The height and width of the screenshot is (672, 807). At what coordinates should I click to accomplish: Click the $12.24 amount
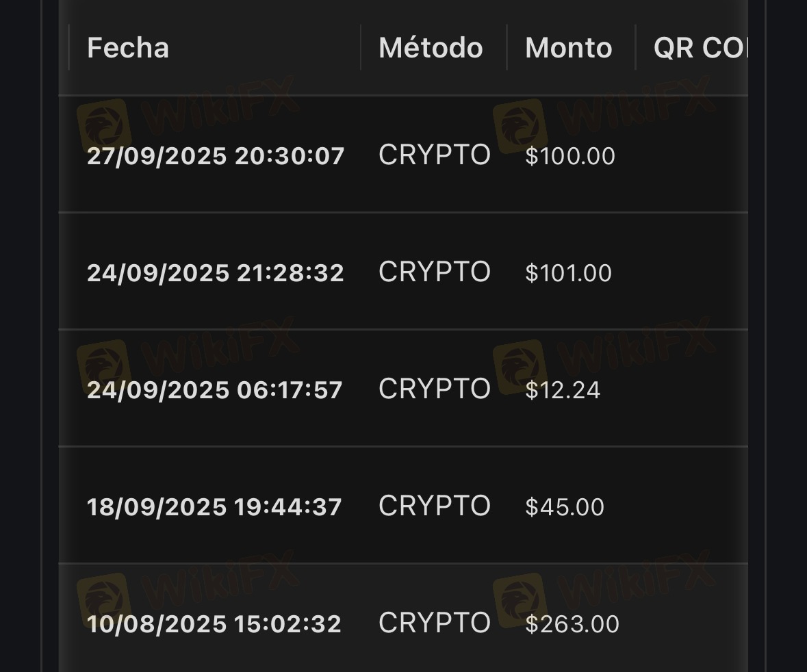pos(563,390)
